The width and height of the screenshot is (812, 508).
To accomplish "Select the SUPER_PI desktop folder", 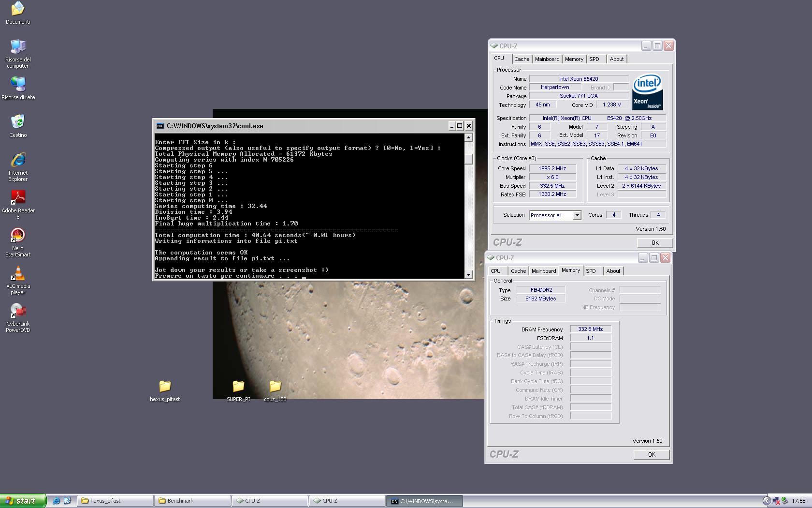I will pyautogui.click(x=238, y=391).
